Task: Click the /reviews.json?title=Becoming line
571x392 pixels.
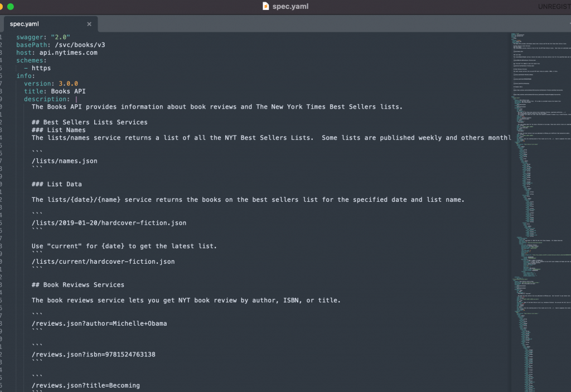Action: pos(85,385)
